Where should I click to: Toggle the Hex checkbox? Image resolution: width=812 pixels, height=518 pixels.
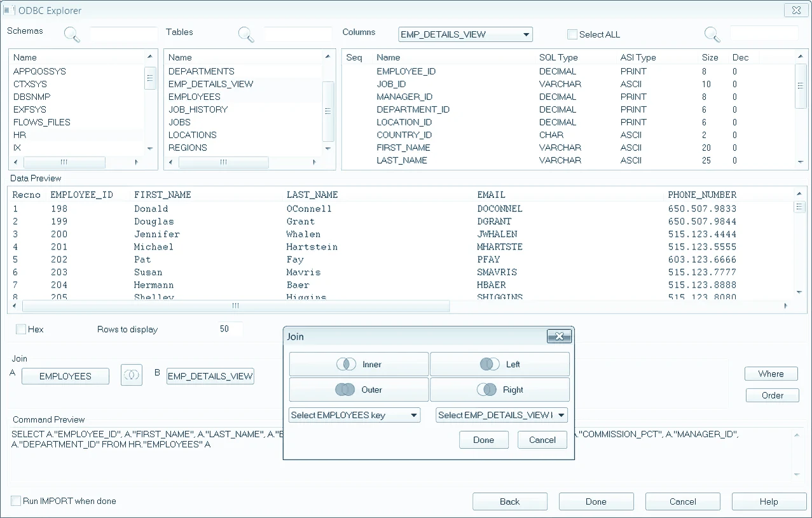[20, 329]
